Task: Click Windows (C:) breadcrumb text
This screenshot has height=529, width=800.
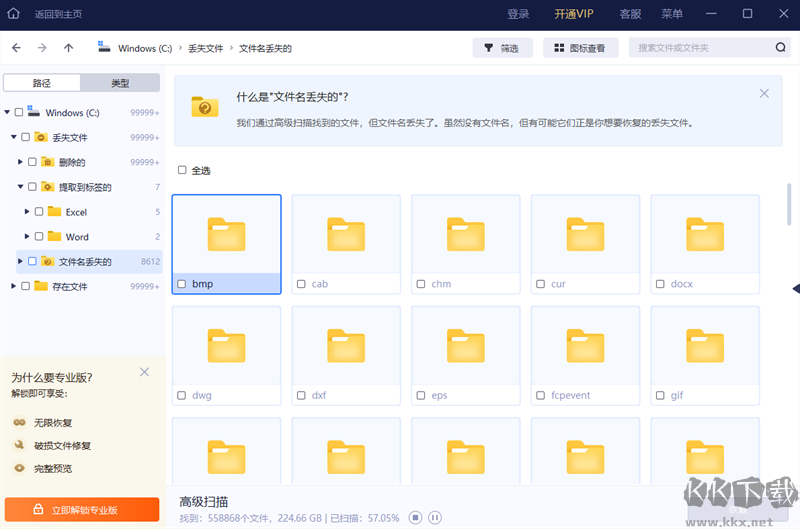Action: pos(145,48)
